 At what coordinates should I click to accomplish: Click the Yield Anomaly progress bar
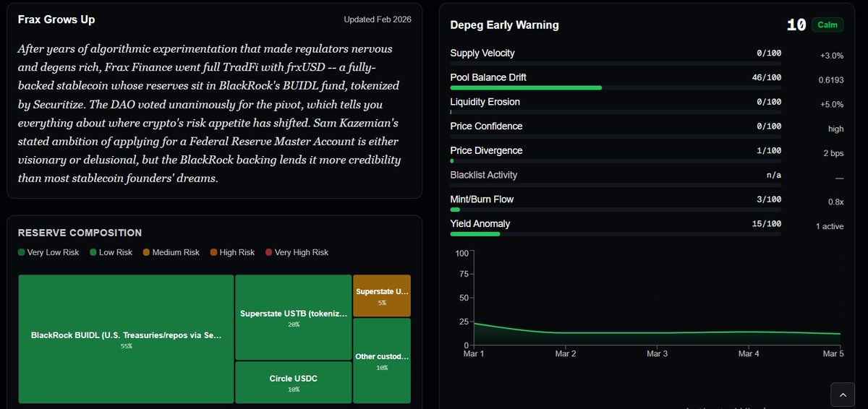point(616,233)
